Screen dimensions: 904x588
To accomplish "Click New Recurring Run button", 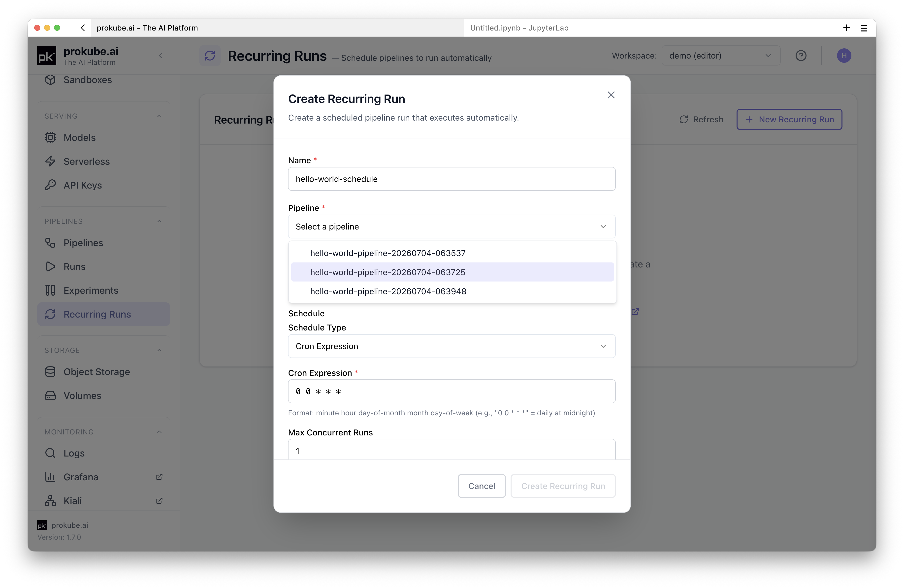I will pos(789,119).
